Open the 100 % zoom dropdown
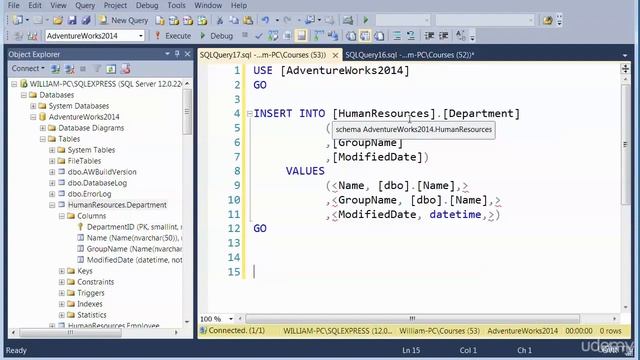This screenshot has width=640, height=360. click(231, 319)
